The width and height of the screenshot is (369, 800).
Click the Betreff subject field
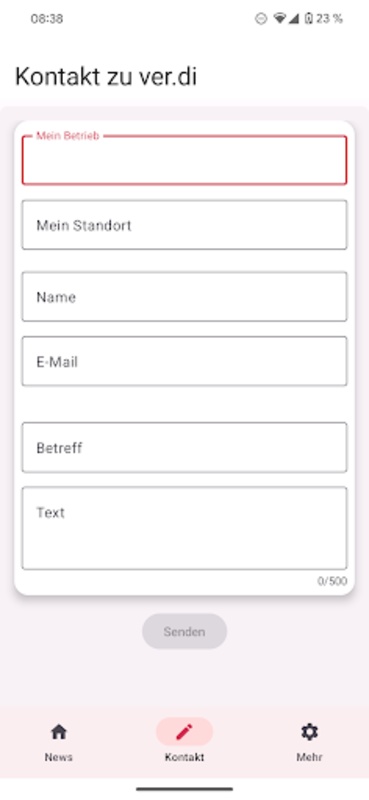pyautogui.click(x=184, y=447)
